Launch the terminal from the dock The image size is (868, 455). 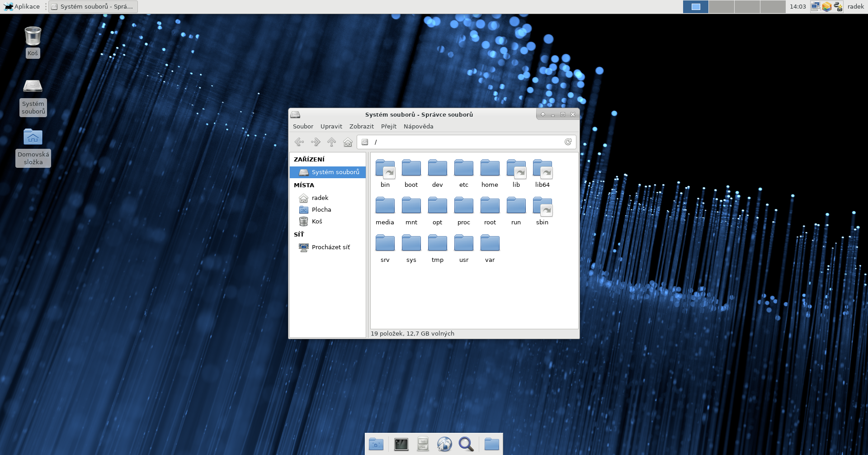(x=401, y=444)
